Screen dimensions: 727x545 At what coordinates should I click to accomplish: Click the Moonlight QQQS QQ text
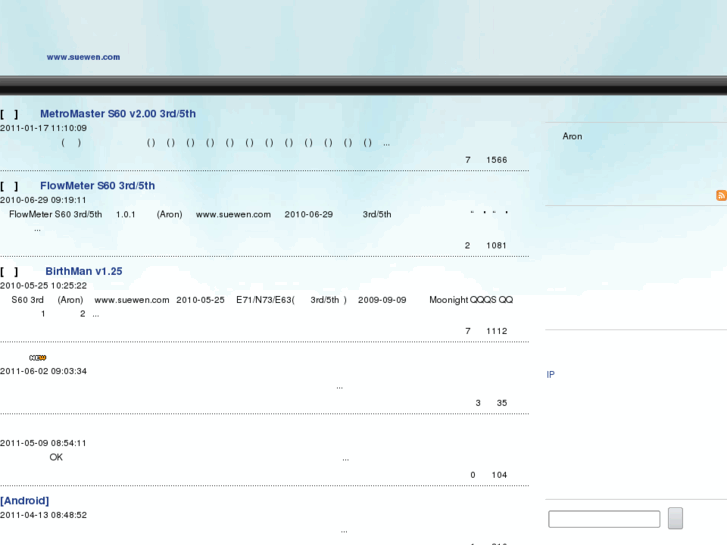click(471, 300)
